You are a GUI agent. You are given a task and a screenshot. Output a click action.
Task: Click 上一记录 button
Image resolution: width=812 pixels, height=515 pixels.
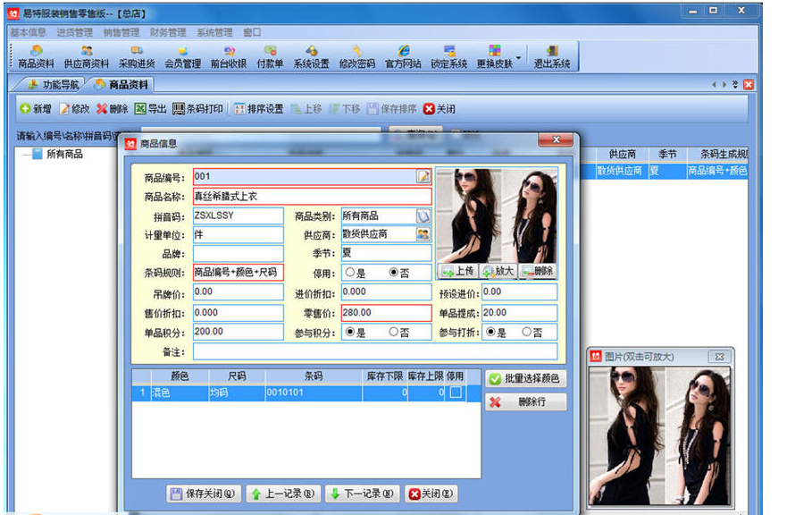pyautogui.click(x=283, y=494)
